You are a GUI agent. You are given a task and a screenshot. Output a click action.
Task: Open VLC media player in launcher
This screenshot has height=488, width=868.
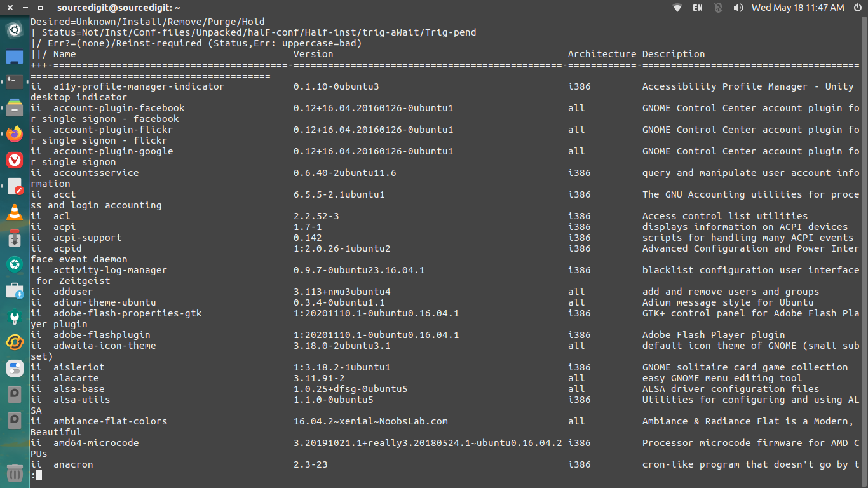14,212
